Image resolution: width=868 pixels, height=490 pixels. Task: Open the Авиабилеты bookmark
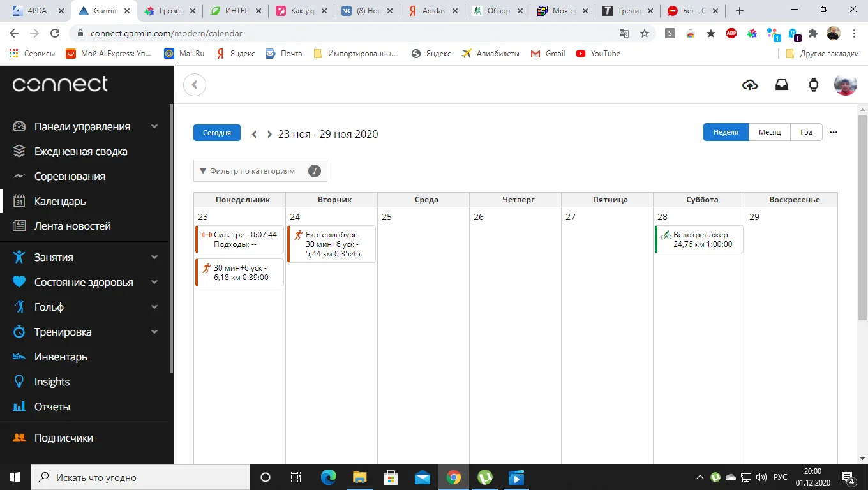point(491,54)
